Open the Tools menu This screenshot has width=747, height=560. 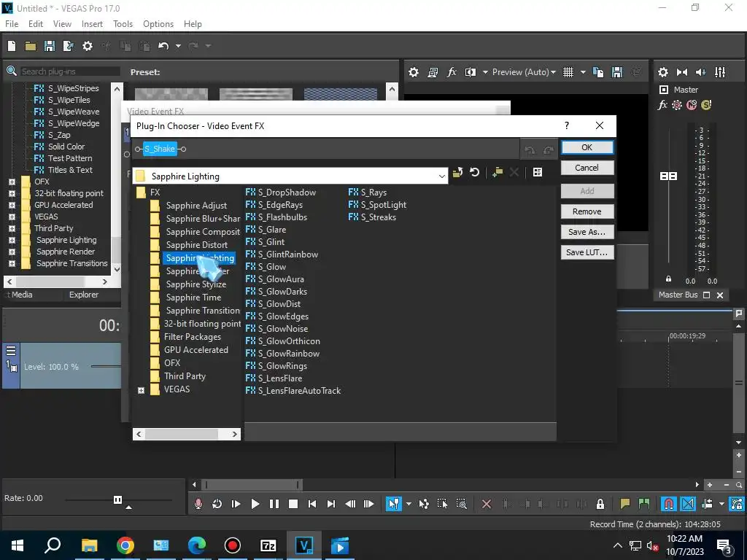click(x=123, y=24)
